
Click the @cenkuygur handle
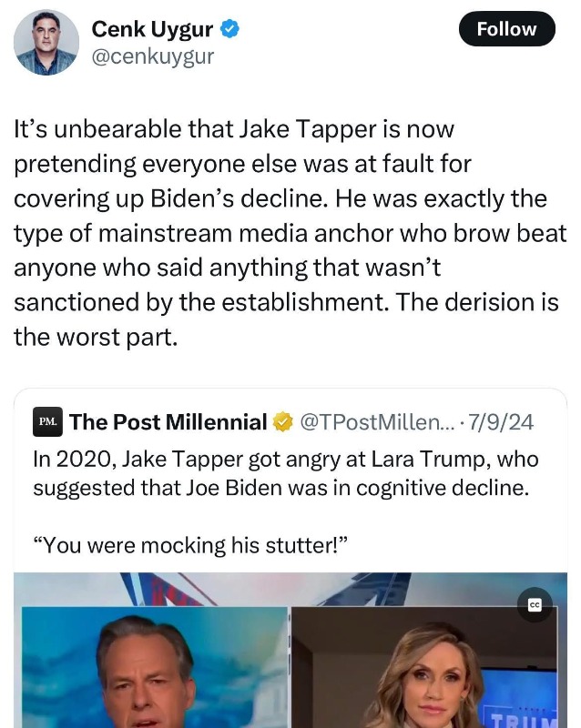(x=152, y=56)
